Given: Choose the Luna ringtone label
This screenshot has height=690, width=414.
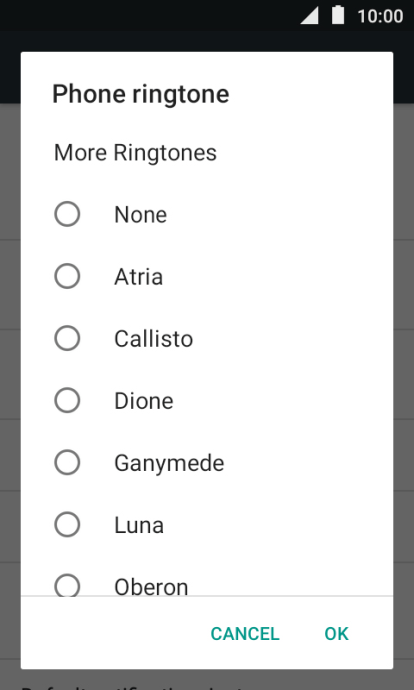Looking at the screenshot, I should coord(139,525).
